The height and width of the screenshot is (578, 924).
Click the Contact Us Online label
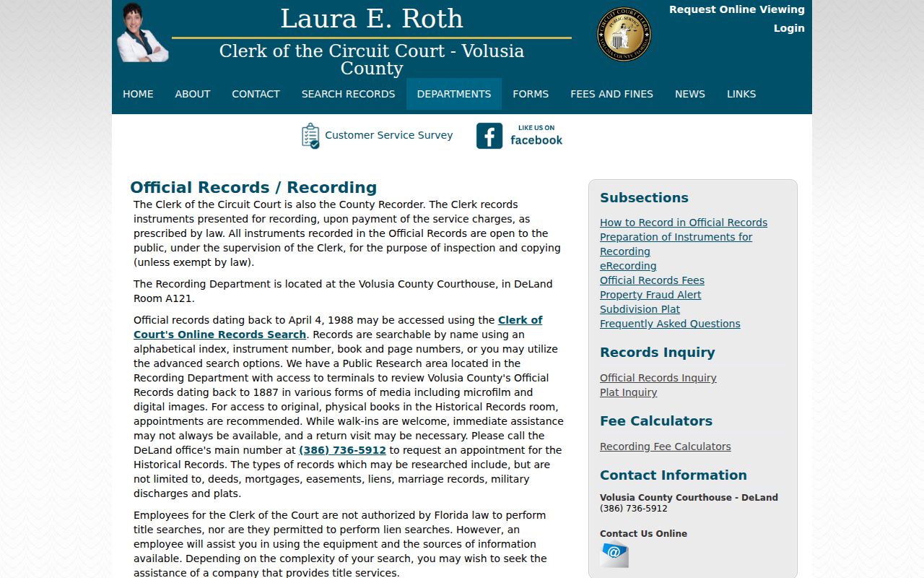[643, 534]
